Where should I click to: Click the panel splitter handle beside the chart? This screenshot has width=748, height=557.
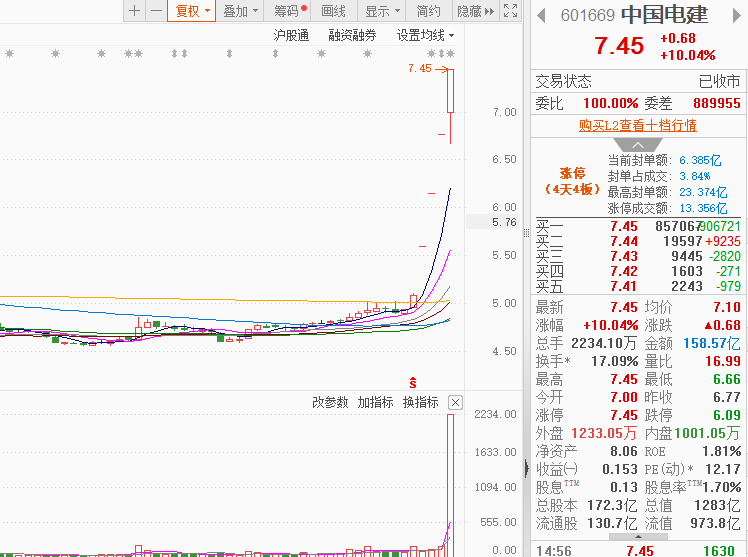526,233
